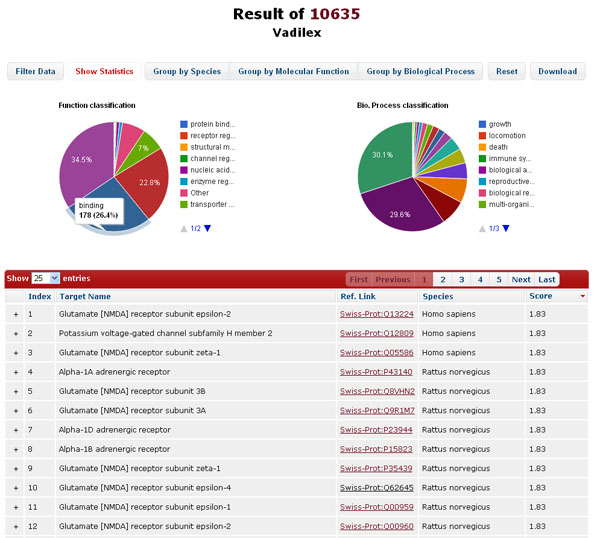The height and width of the screenshot is (538, 600).
Task: Expand row 5 subunit 3B details
Action: point(16,391)
